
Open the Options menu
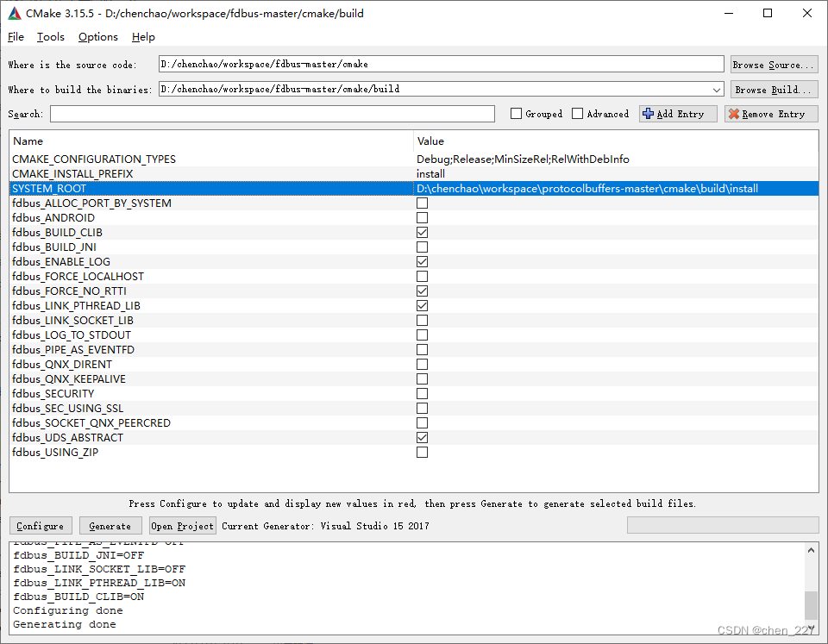(97, 37)
